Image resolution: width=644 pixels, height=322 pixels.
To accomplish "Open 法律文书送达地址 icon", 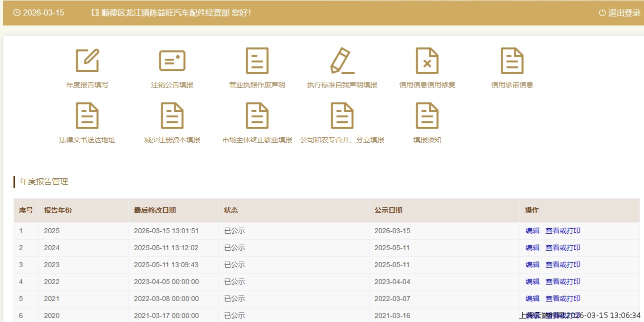I will [87, 116].
